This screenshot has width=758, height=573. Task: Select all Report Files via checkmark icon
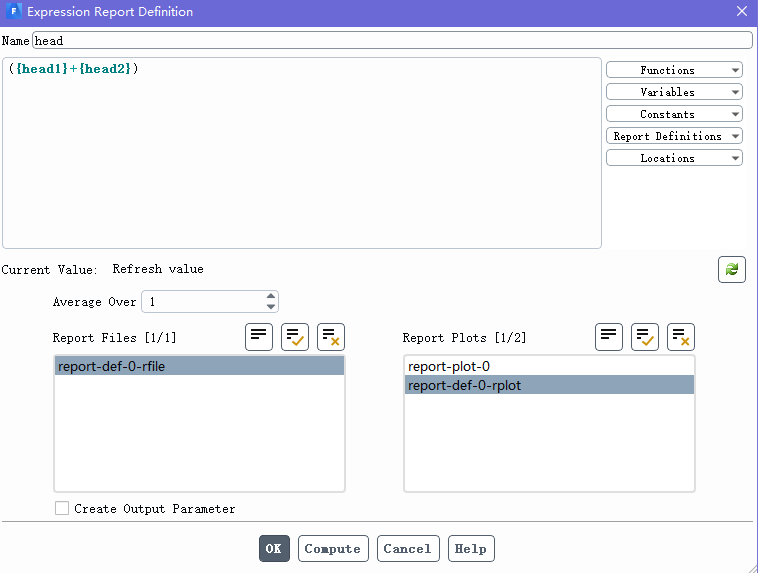point(295,337)
